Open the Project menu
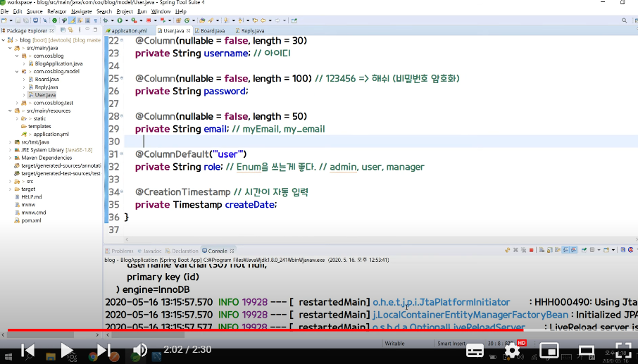638x364 pixels. click(x=125, y=11)
